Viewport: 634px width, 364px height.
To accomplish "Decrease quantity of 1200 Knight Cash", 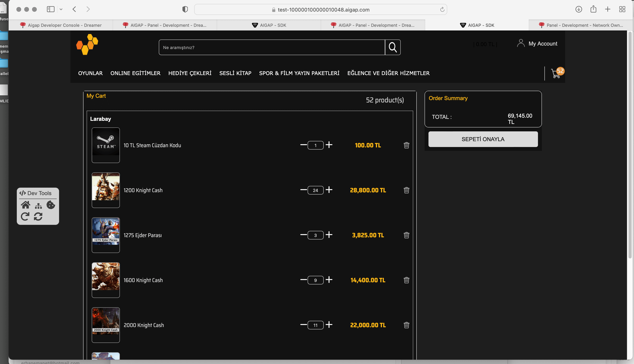I will [303, 190].
